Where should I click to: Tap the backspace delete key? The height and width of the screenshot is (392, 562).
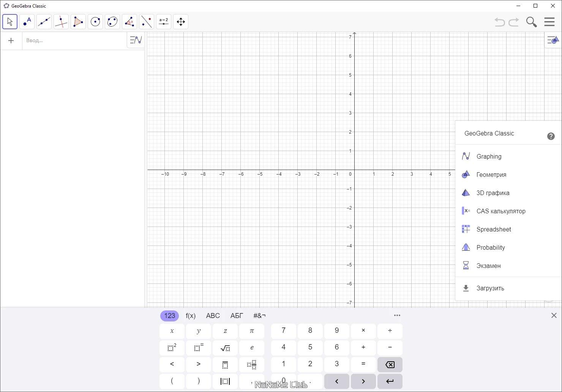(390, 364)
